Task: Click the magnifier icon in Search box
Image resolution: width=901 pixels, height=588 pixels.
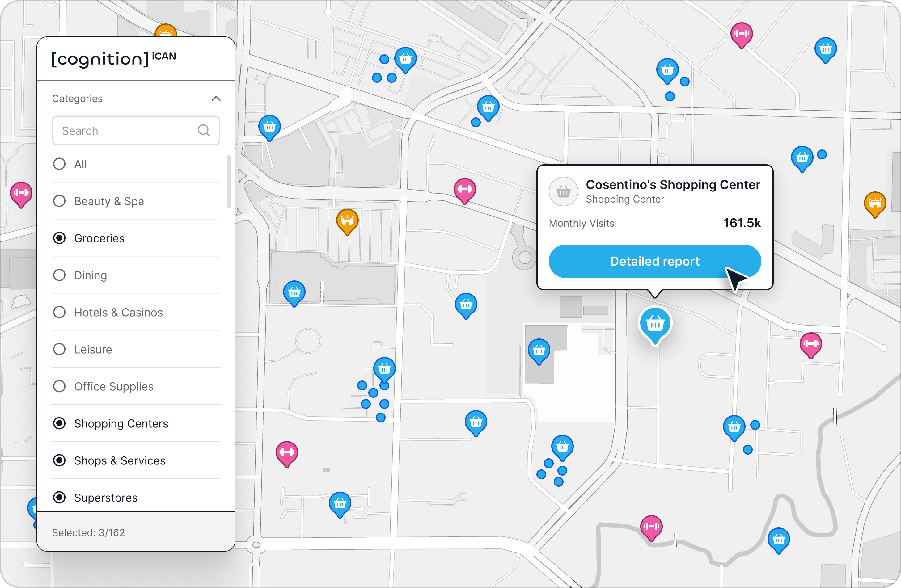Action: coord(204,131)
